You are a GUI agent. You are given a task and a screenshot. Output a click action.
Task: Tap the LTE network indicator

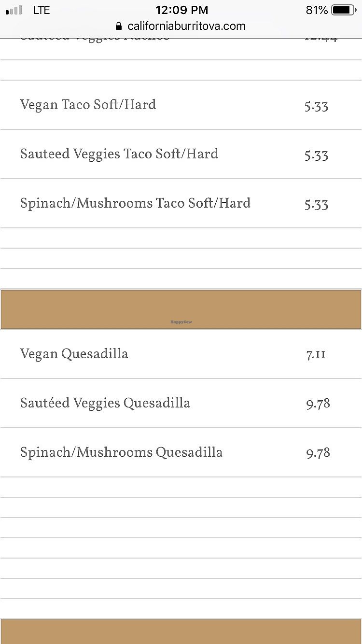[x=42, y=10]
